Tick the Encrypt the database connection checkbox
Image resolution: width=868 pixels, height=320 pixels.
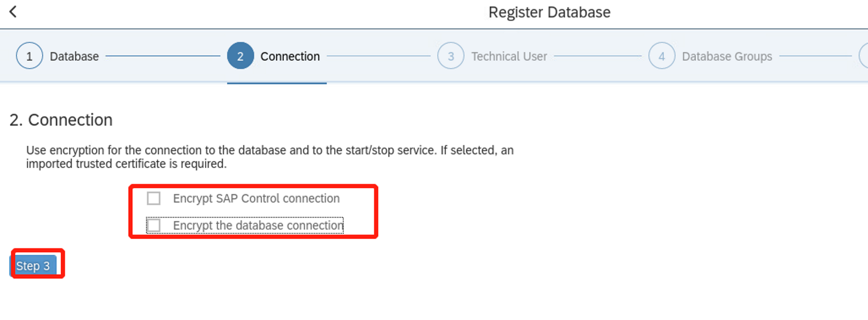tap(154, 225)
